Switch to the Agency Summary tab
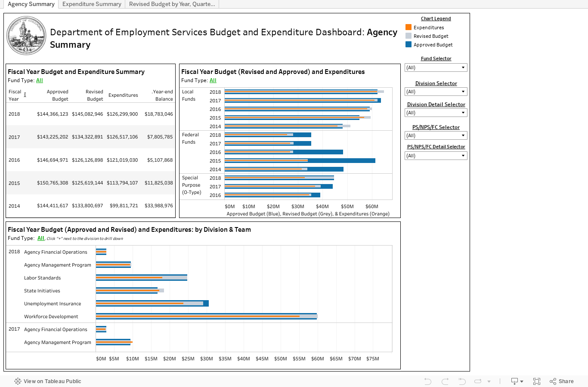The image size is (588, 387). (x=31, y=4)
